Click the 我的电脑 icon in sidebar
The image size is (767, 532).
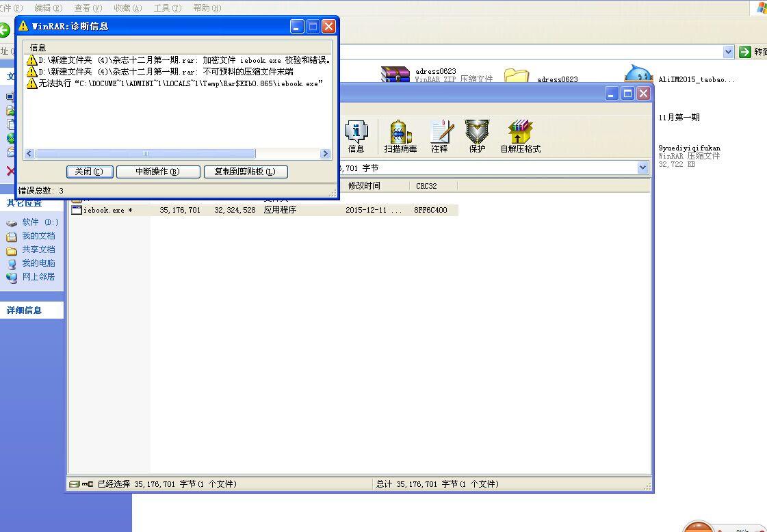pyautogui.click(x=12, y=264)
